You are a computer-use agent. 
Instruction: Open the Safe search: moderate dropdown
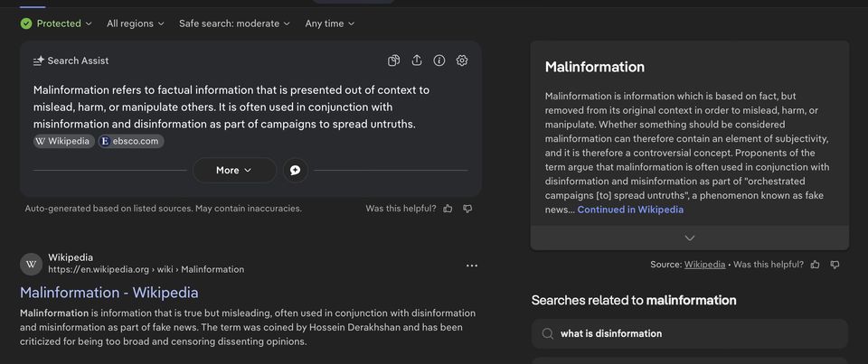(234, 23)
